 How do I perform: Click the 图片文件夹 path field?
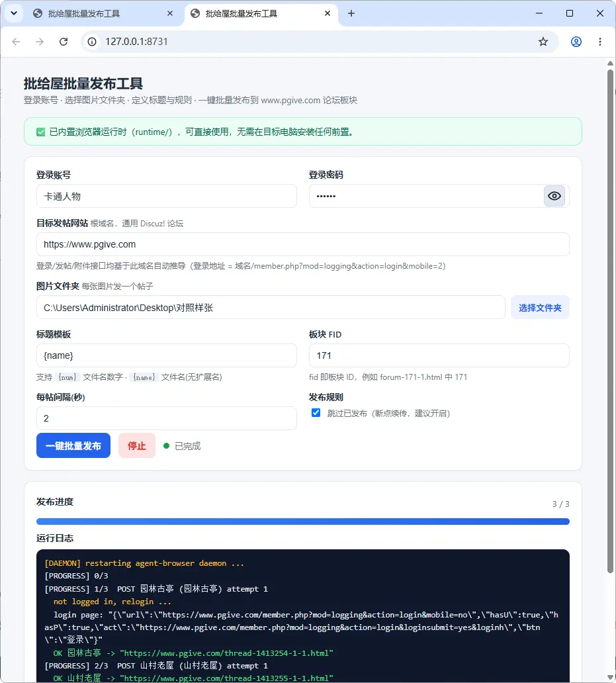pos(271,308)
